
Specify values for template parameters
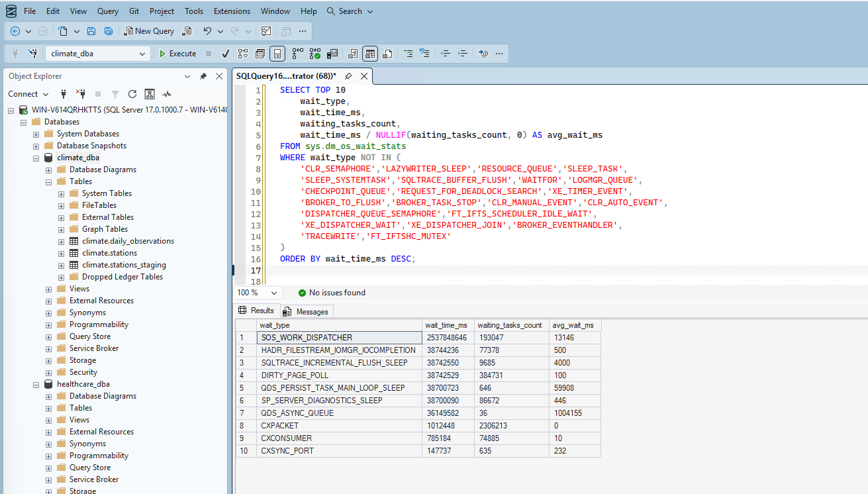[x=483, y=54]
